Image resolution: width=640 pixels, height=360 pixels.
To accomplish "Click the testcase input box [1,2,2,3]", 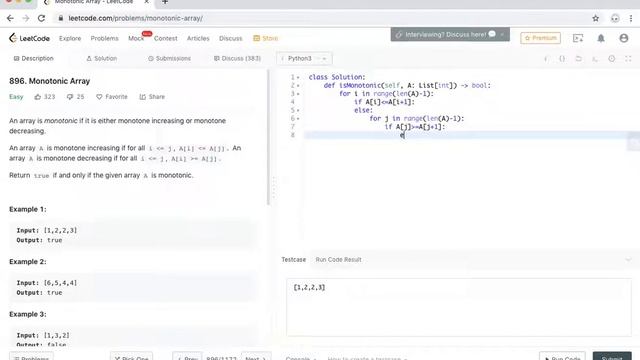I will (x=459, y=307).
